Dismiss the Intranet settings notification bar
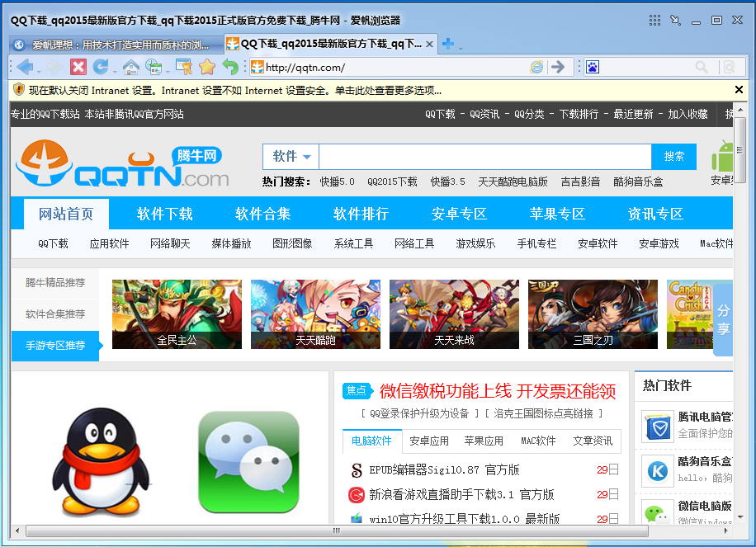Image resolution: width=756 pixels, height=547 pixels. (739, 90)
